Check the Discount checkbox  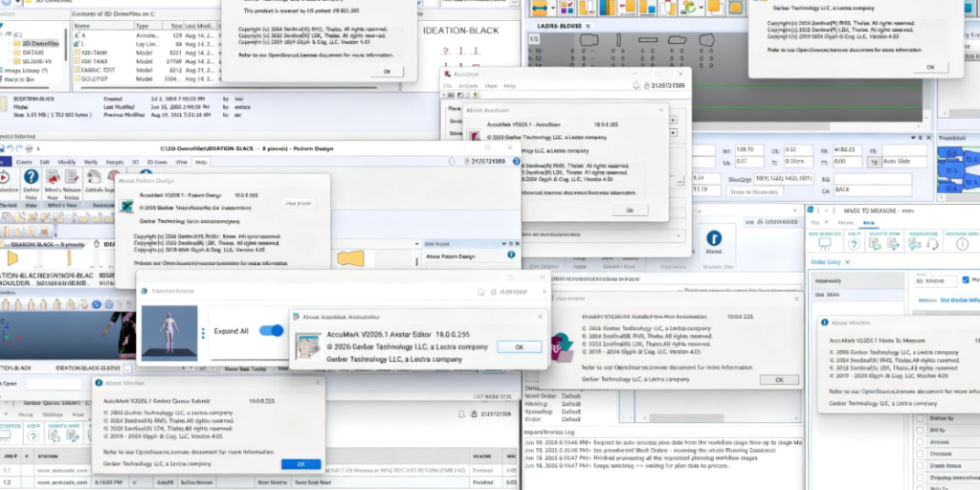click(920, 454)
